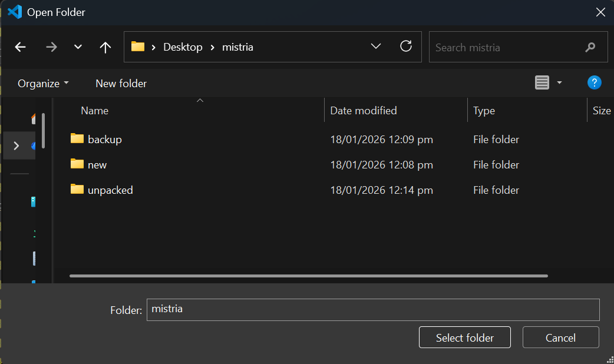Click the search magnifier icon
The height and width of the screenshot is (364, 614).
[590, 47]
